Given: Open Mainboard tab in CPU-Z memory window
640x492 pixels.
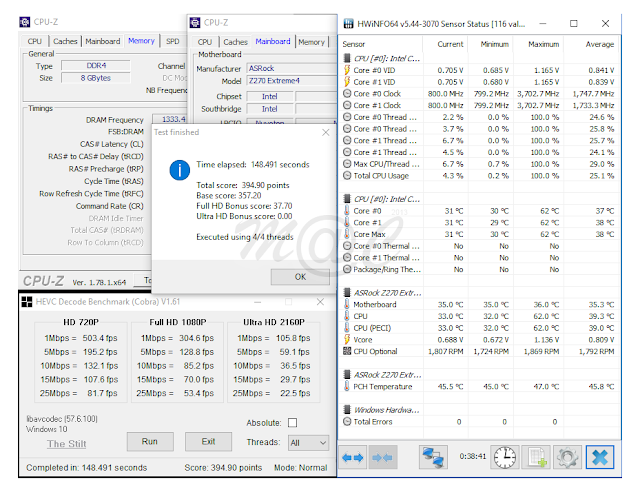Looking at the screenshot, I should tap(103, 41).
